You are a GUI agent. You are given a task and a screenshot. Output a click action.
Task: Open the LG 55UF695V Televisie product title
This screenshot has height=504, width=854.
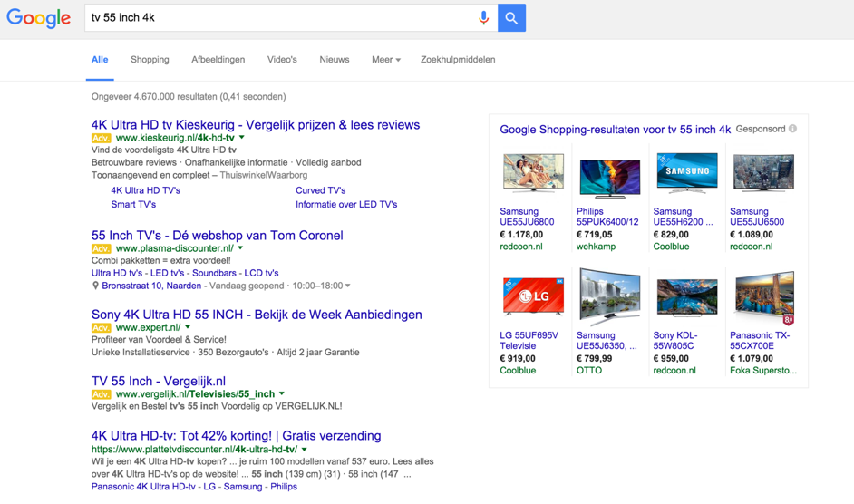pyautogui.click(x=529, y=341)
